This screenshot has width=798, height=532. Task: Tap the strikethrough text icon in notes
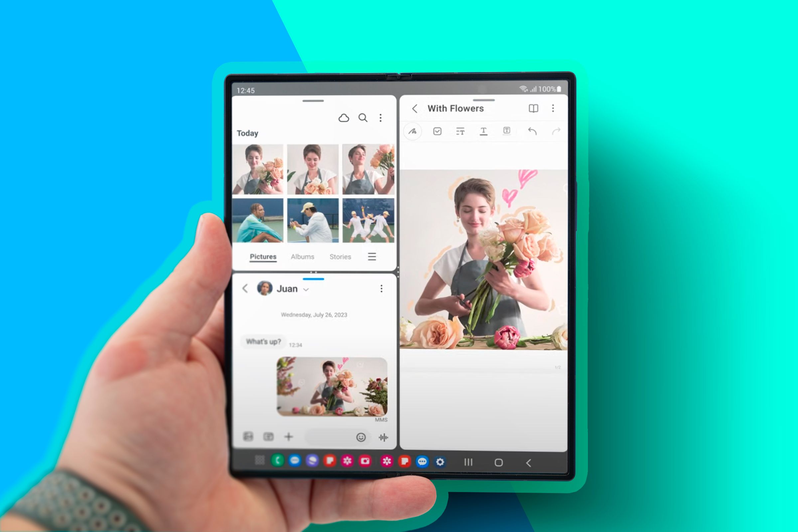(x=460, y=131)
